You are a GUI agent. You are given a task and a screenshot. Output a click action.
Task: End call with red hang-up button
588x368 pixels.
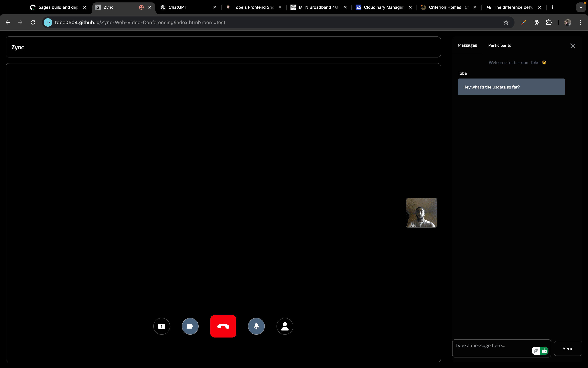[223, 326]
